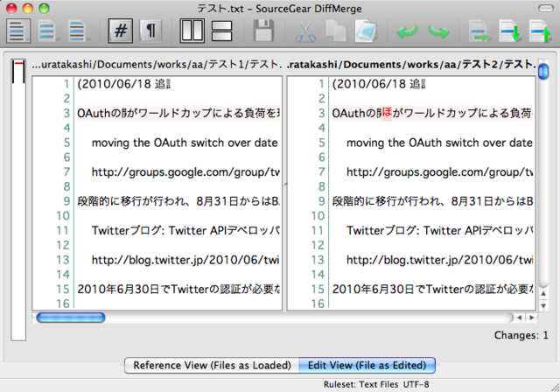Viewport: 560px width, 392px height.
Task: Jump to the next change with down arrow
Action: click(x=509, y=31)
